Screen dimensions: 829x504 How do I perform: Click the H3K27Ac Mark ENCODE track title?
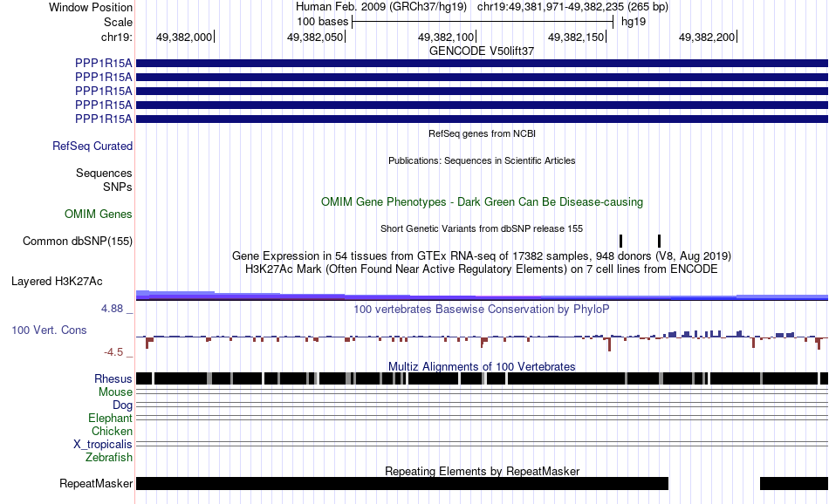coord(482,269)
